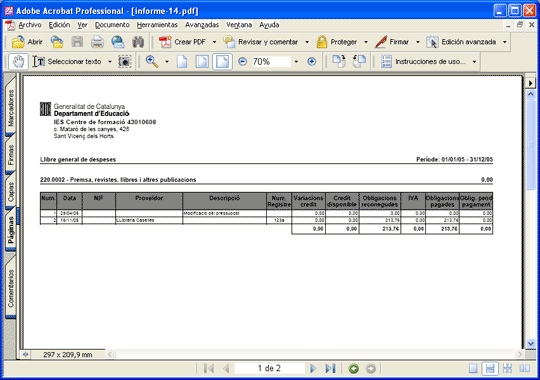Open search with binoculars icon
540x380 pixels.
click(x=138, y=42)
